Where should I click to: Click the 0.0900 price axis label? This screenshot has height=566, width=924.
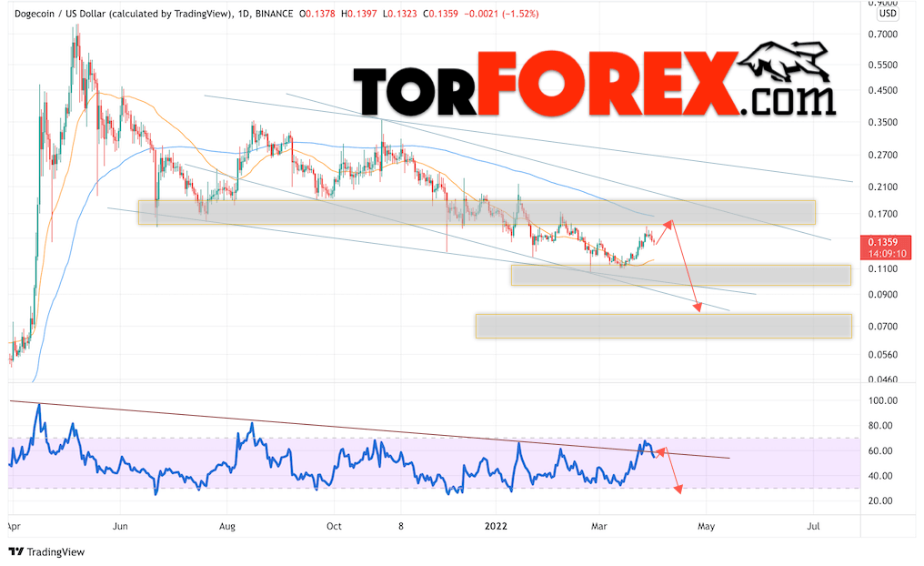click(x=883, y=294)
